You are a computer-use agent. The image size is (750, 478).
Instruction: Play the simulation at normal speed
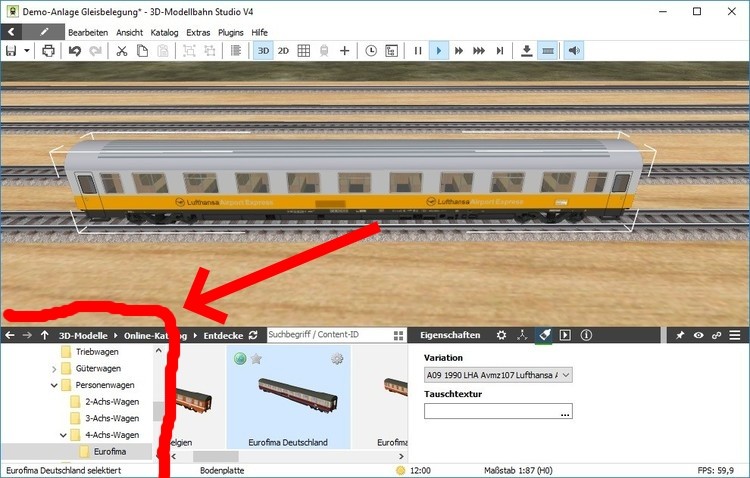439,51
